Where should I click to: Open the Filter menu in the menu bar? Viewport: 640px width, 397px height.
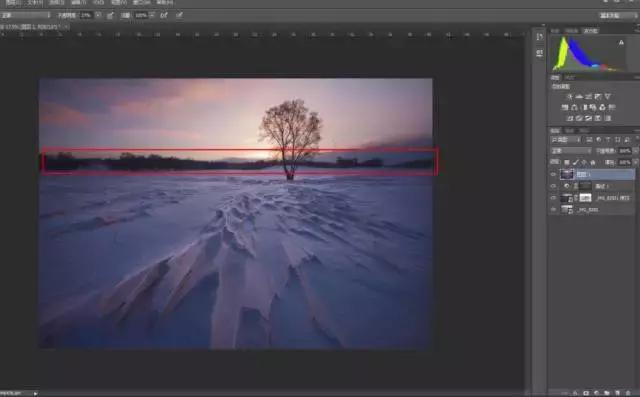pos(78,2)
